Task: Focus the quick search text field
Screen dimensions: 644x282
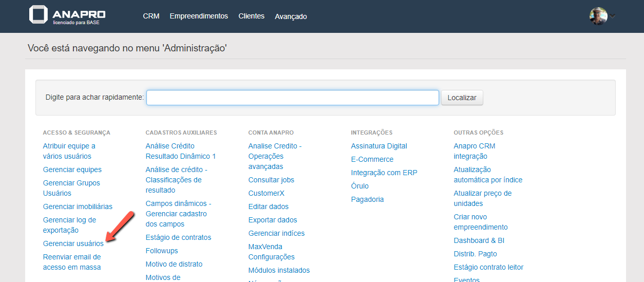Action: [292, 98]
